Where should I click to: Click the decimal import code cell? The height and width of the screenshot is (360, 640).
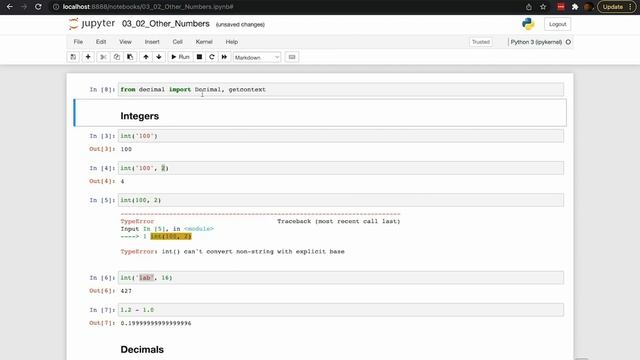coord(341,89)
